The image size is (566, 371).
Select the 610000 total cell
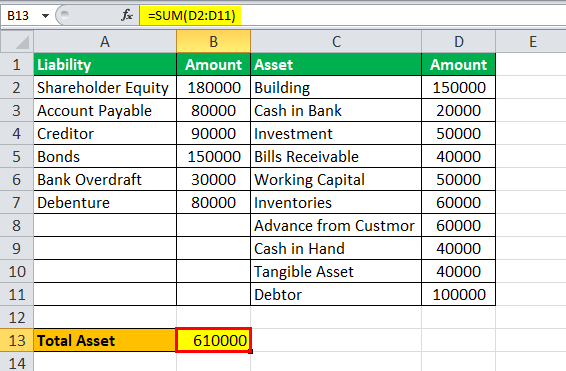tap(213, 340)
